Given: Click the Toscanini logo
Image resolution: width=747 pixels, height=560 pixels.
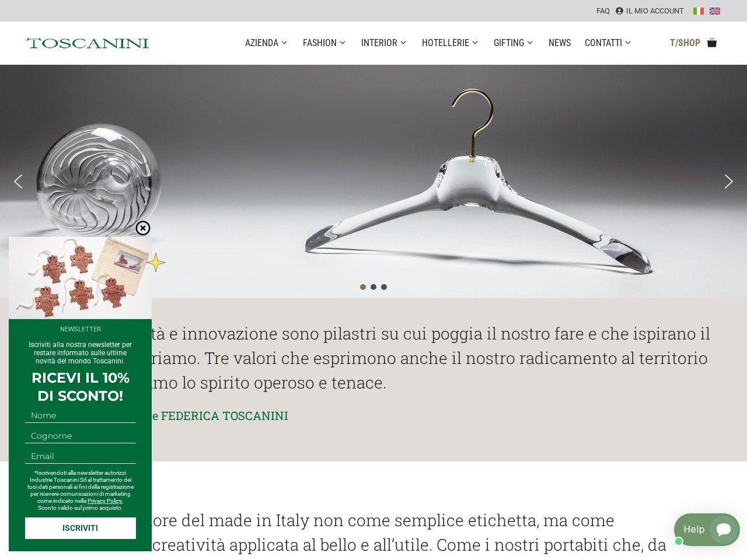Looking at the screenshot, I should pyautogui.click(x=88, y=43).
